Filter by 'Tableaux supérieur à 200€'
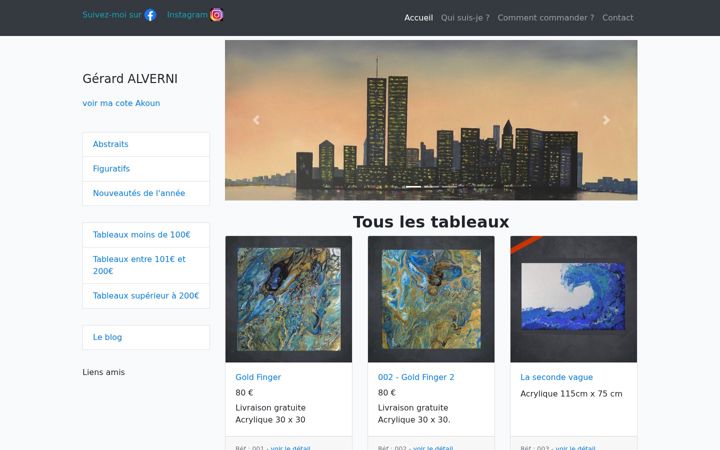 (x=146, y=296)
